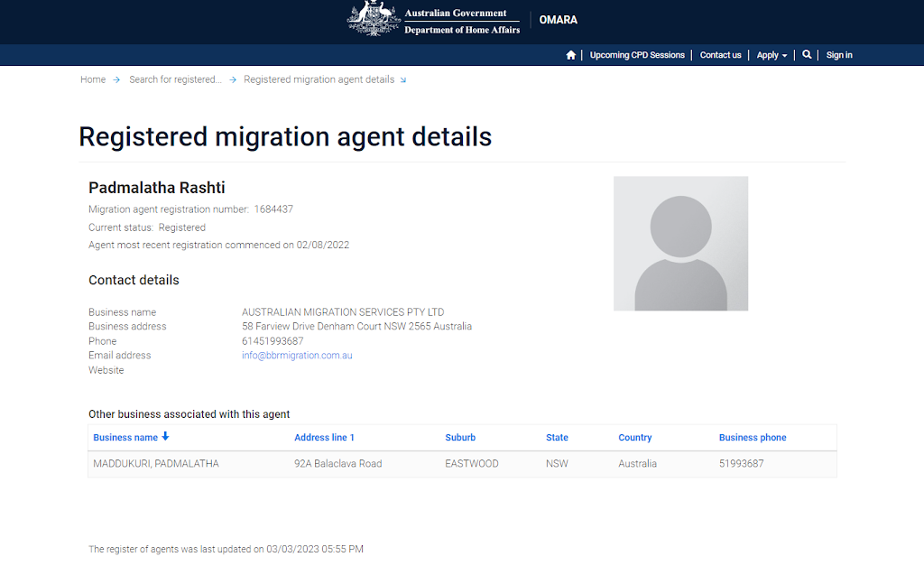Viewport: 924px width, 566px height.
Task: Click register last updated timestamp text
Action: coord(226,550)
